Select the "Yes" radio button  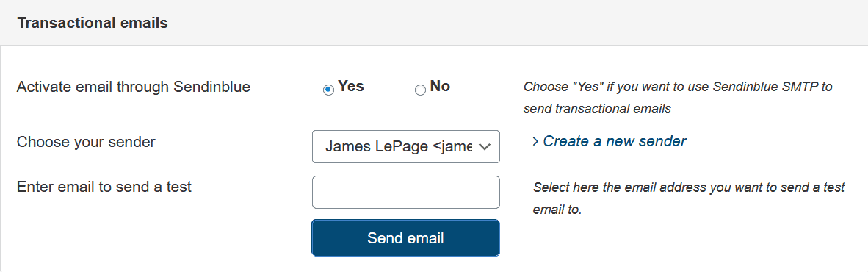coord(329,90)
